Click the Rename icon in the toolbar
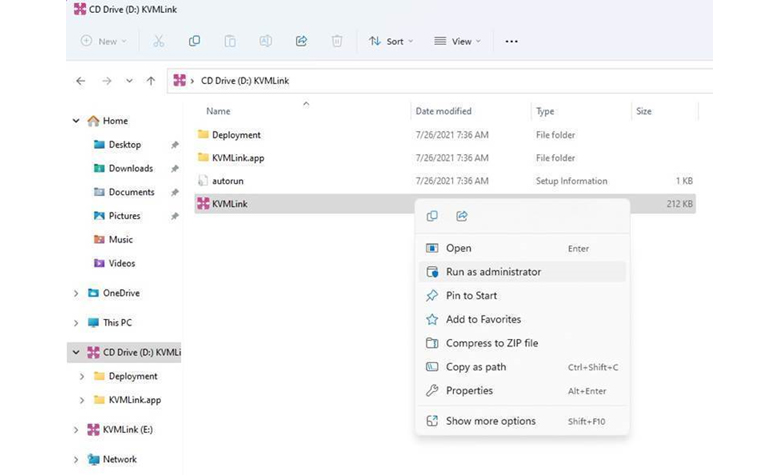 (266, 41)
